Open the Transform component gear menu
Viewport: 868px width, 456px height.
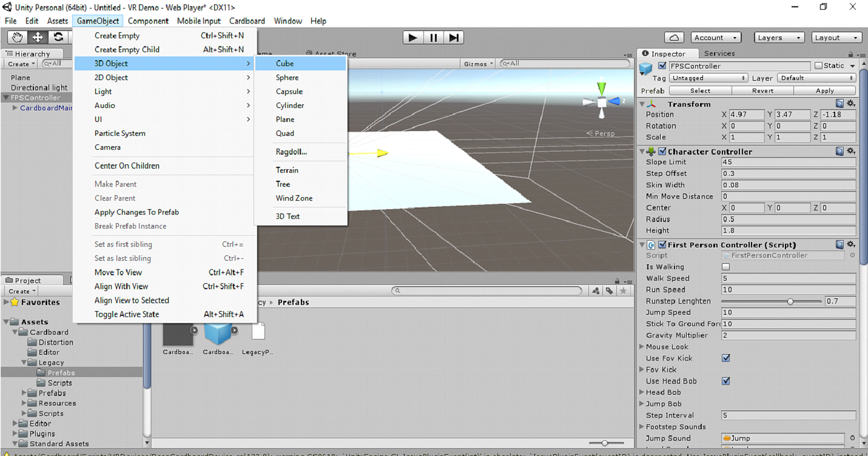(851, 104)
